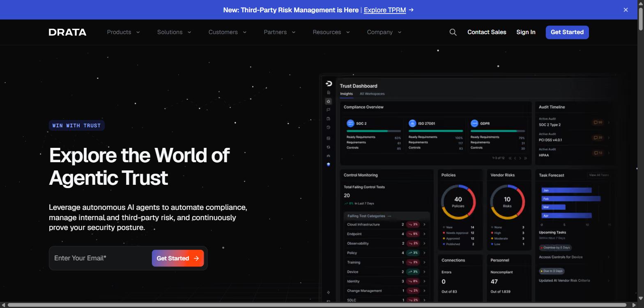Expand the Solutions menu

click(174, 32)
